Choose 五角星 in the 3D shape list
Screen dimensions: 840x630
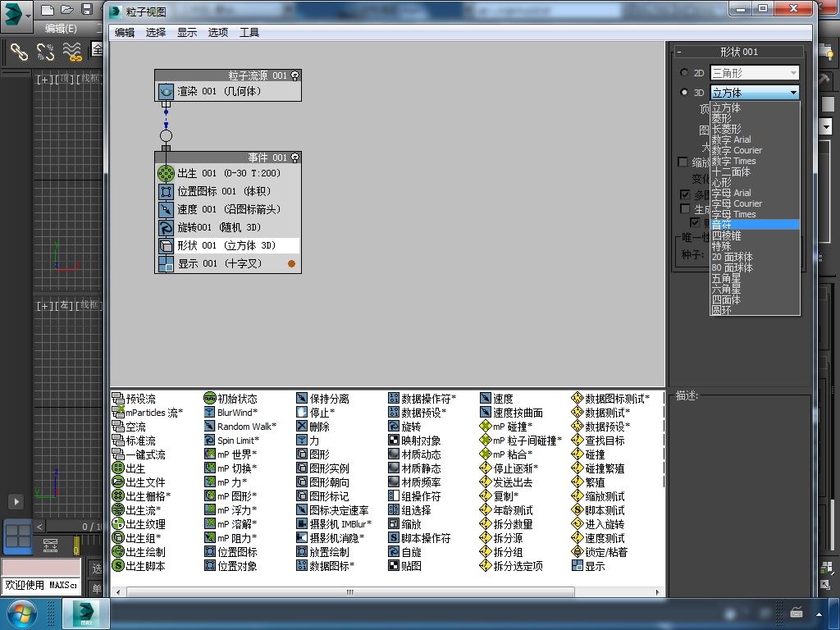(x=755, y=278)
